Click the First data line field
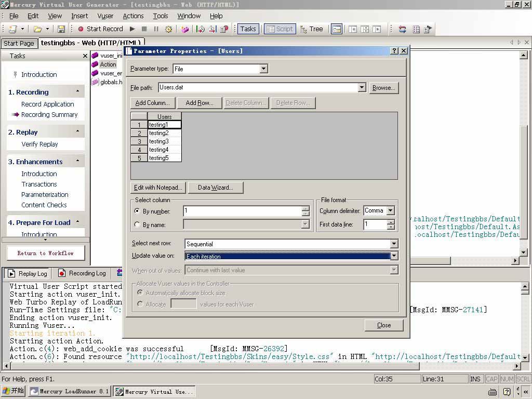Screen dimensions: 532x399 click(375, 224)
